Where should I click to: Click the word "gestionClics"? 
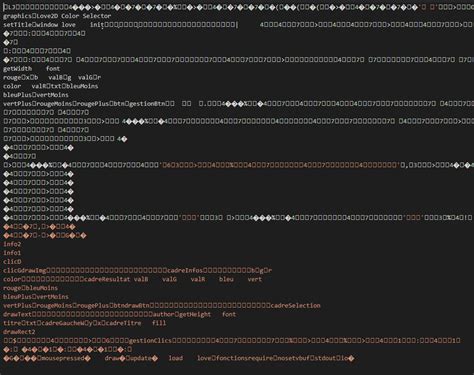point(150,341)
